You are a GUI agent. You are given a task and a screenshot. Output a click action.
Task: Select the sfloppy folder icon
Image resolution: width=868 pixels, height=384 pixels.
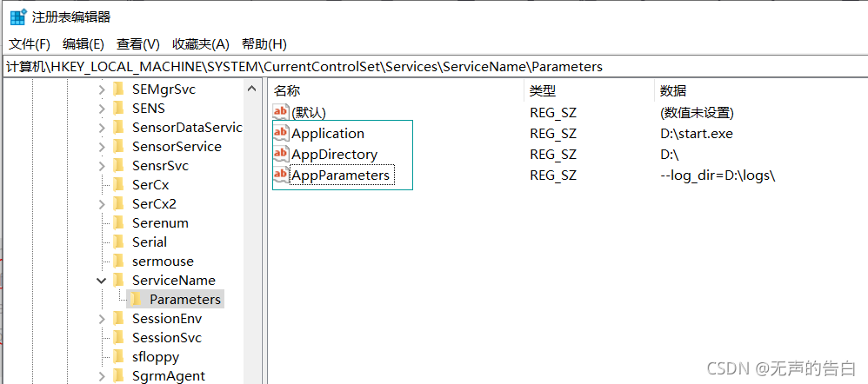point(118,356)
